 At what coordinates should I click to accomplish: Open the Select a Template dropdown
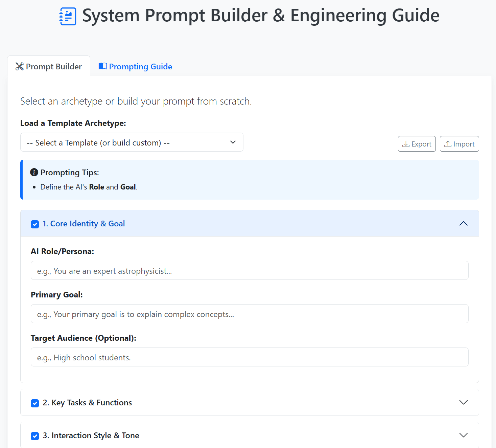coord(132,142)
